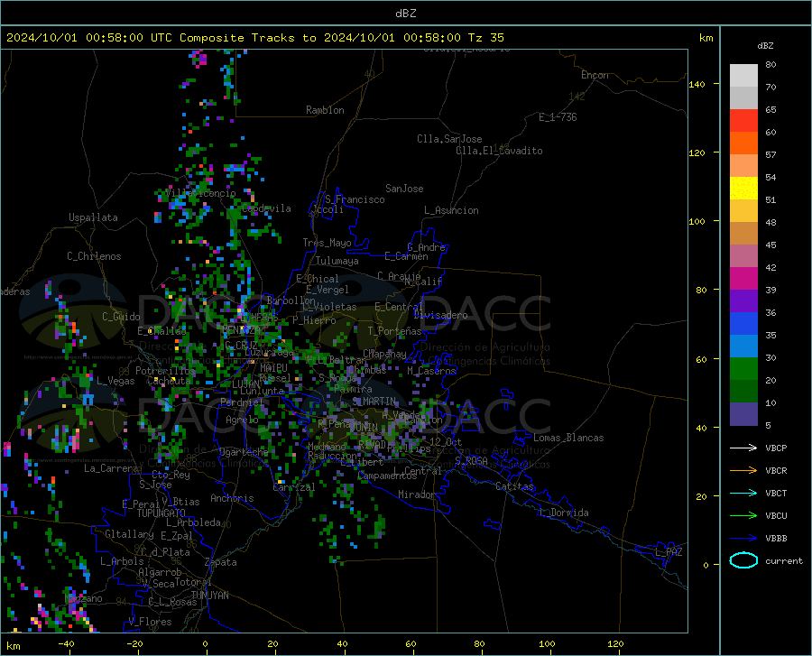The width and height of the screenshot is (812, 656).
Task: Click the L_Asuncion map label
Action: pyautogui.click(x=451, y=210)
